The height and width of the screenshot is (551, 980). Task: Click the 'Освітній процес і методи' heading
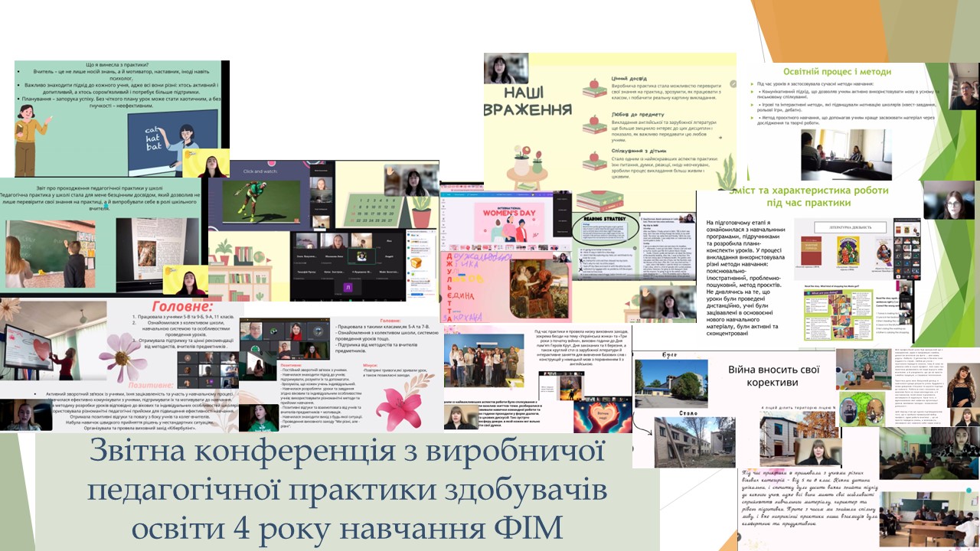[839, 71]
